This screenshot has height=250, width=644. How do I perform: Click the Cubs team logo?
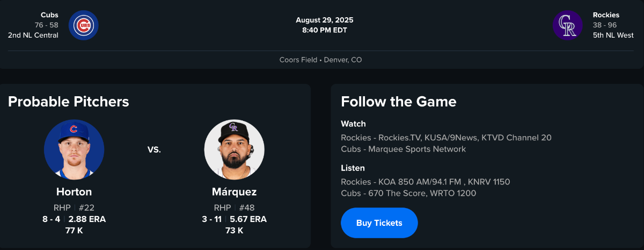coord(84,25)
